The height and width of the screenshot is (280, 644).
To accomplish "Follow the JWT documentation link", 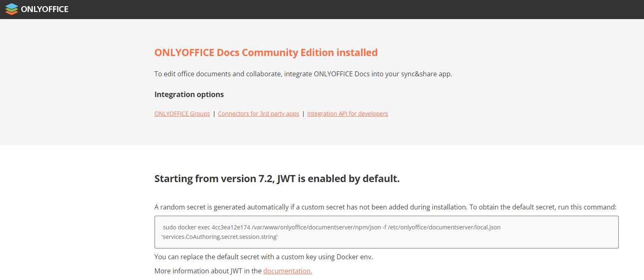I will coord(287,271).
